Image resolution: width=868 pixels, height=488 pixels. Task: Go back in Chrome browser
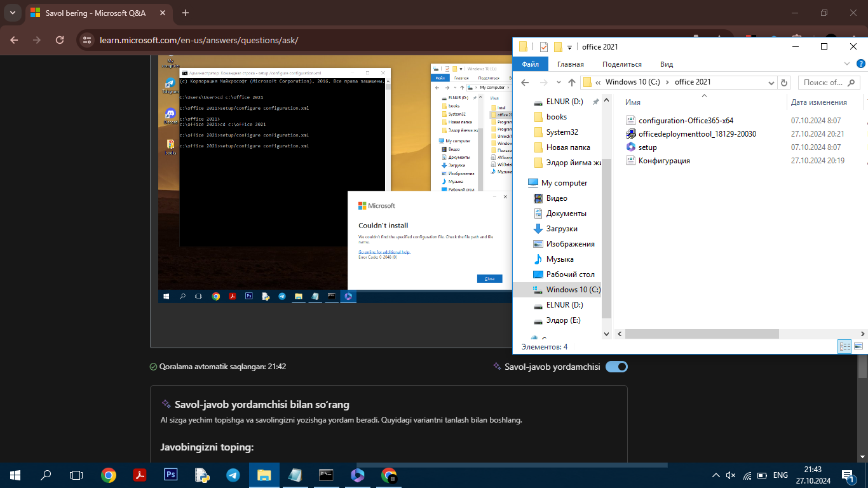click(x=14, y=40)
